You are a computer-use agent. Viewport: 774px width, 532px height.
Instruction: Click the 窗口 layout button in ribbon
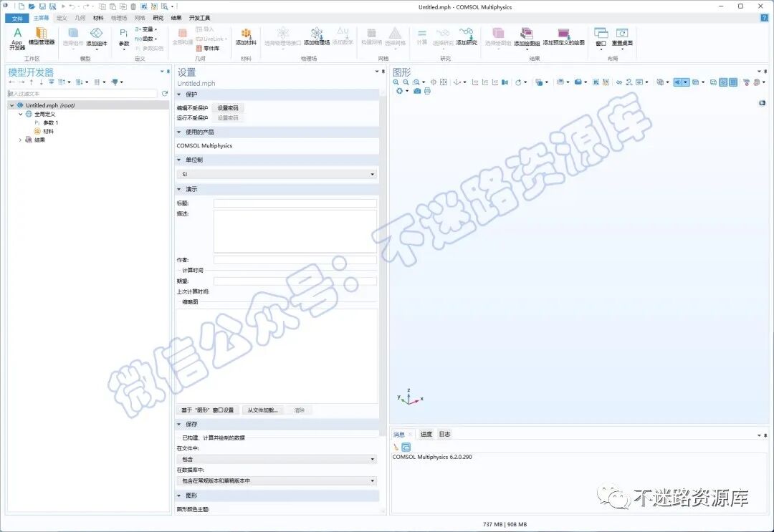601,38
